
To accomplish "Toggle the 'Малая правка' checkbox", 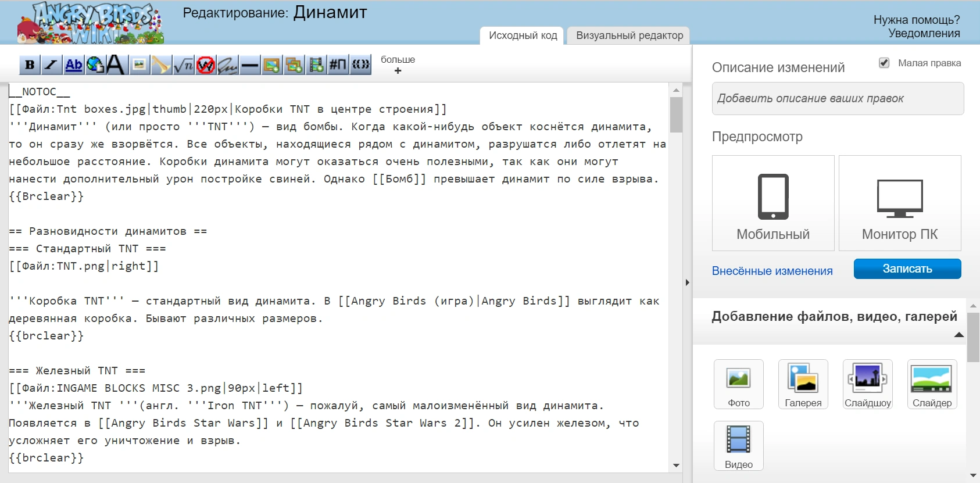I will [x=884, y=63].
